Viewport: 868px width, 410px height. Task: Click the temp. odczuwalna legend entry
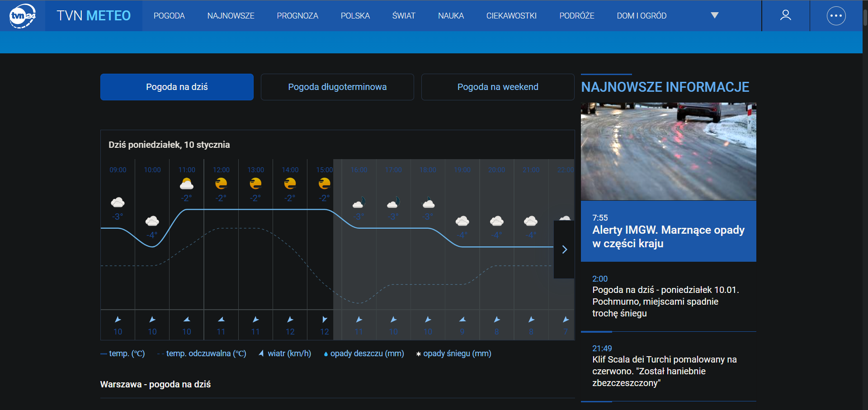point(202,353)
